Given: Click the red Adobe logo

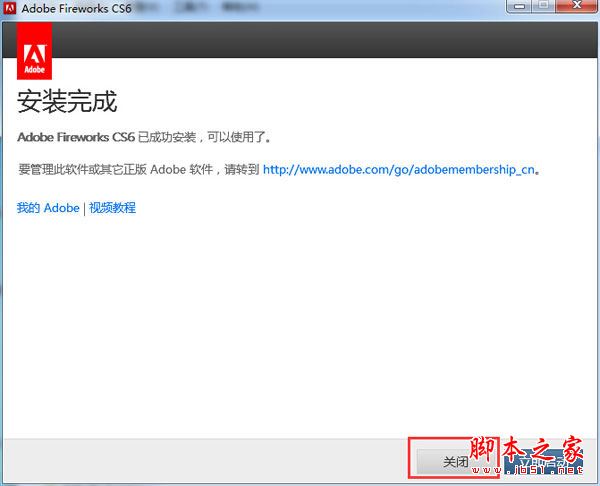Looking at the screenshot, I should tap(34, 51).
